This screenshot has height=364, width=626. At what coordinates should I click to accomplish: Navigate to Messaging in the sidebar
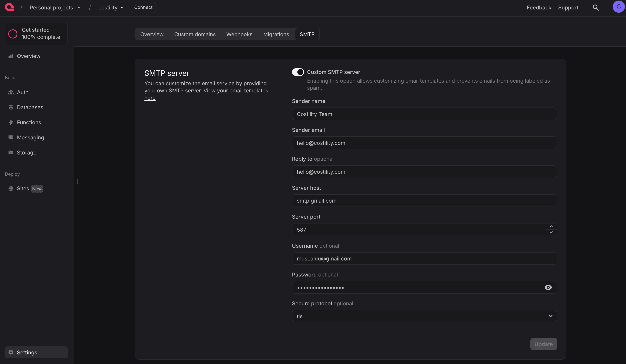30,137
